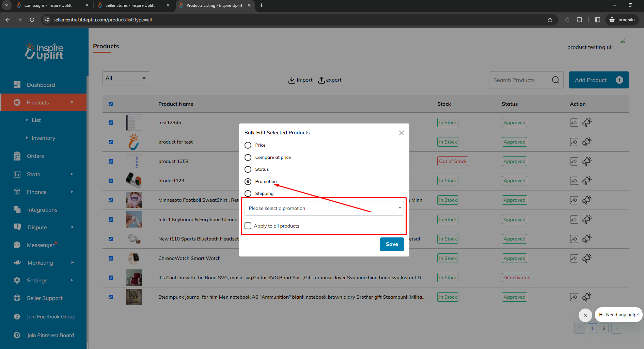Viewport: 644px width, 349px height.
Task: Open the All product filter dropdown
Action: pos(126,78)
